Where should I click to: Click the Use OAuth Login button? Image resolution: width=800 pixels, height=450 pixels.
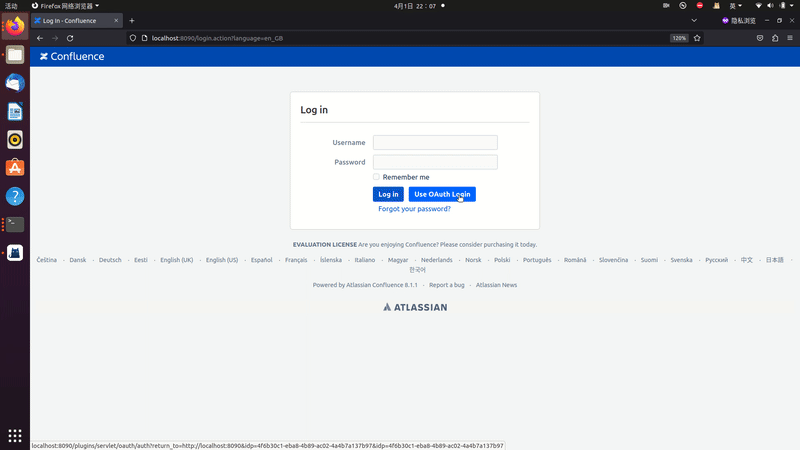point(442,194)
